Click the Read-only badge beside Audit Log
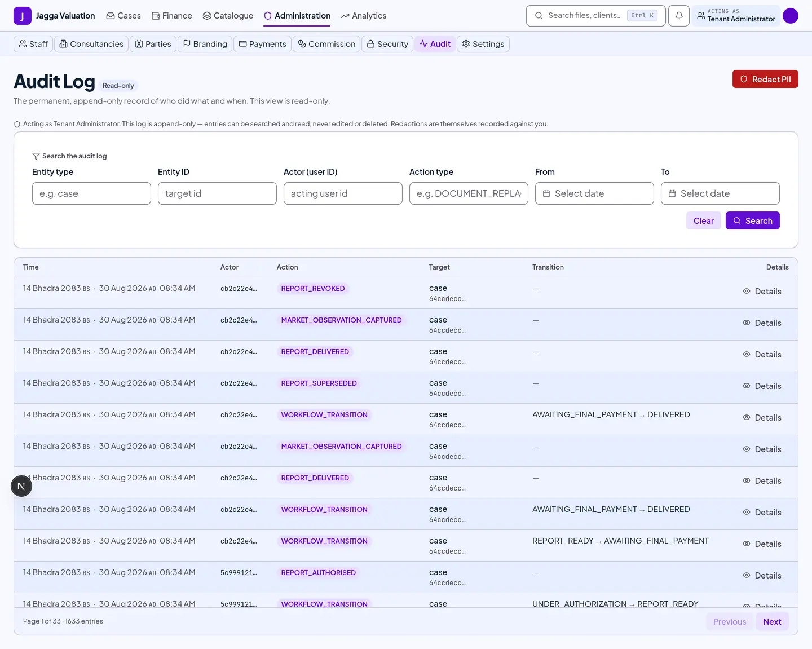This screenshot has width=812, height=649. tap(118, 86)
